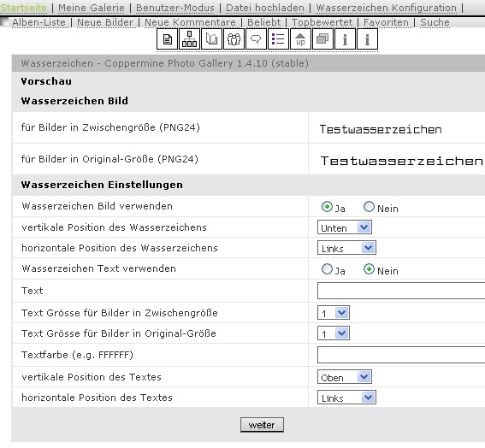The width and height of the screenshot is (485, 448).
Task: Open the Datei hochladen link
Action: pos(265,8)
